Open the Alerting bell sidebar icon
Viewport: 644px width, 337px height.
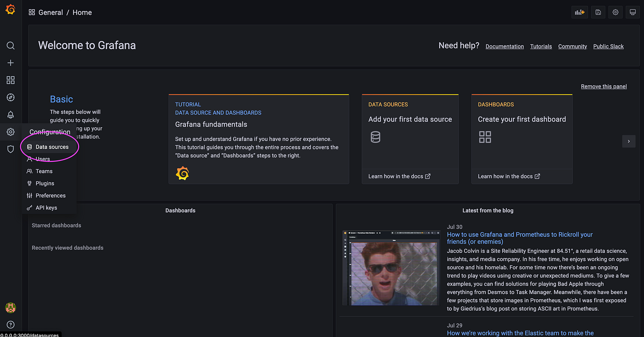(x=11, y=115)
